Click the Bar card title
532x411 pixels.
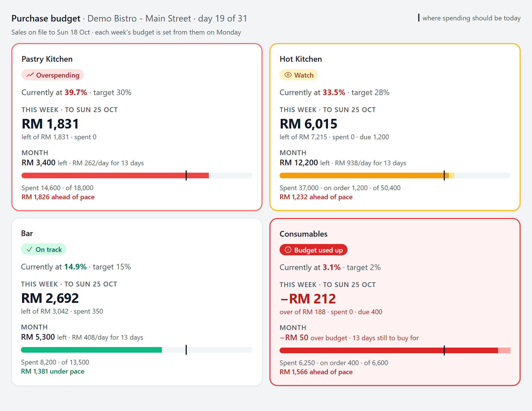27,233
